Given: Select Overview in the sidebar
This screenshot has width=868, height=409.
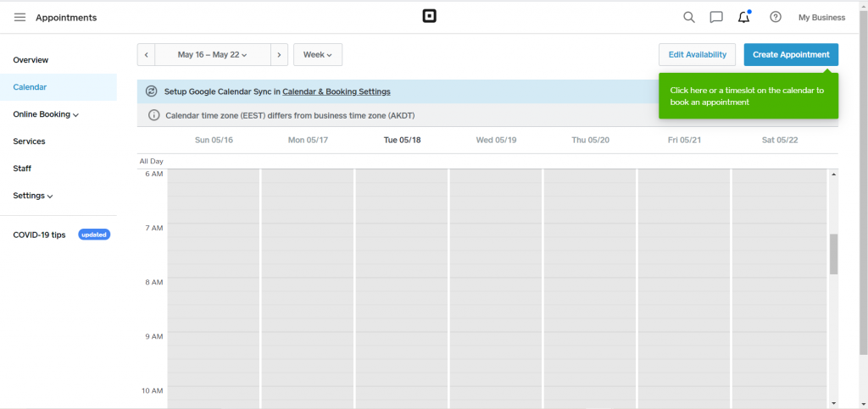Looking at the screenshot, I should click(31, 59).
